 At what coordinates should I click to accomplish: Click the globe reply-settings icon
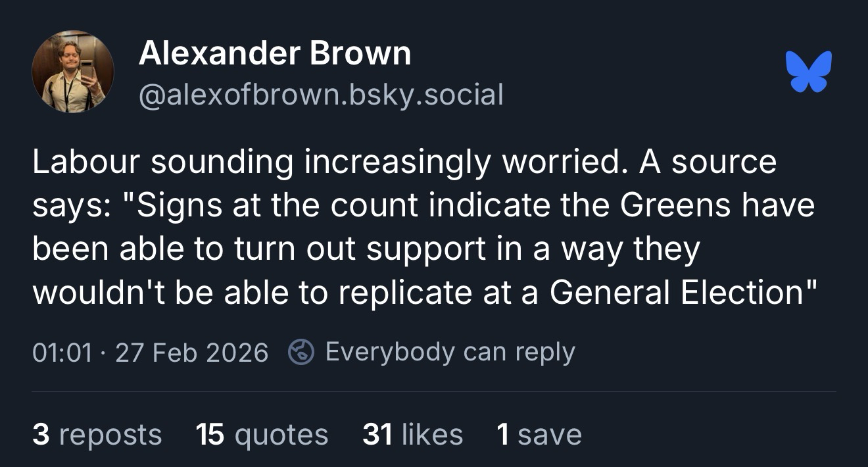click(x=301, y=353)
